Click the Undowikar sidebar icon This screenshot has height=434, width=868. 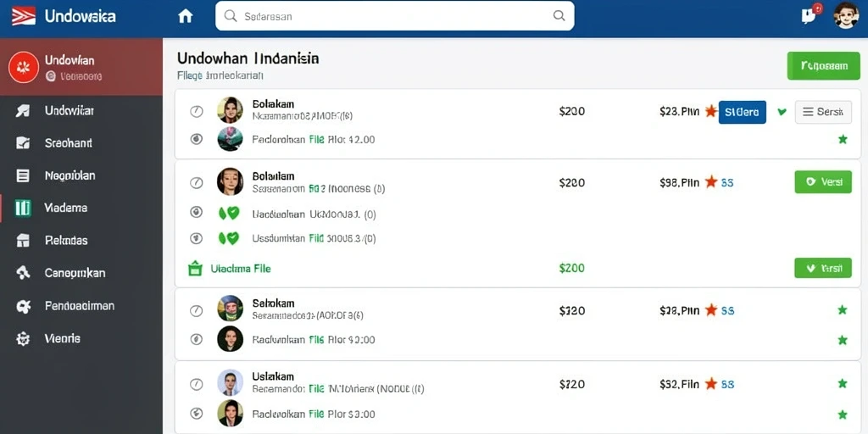(x=23, y=111)
